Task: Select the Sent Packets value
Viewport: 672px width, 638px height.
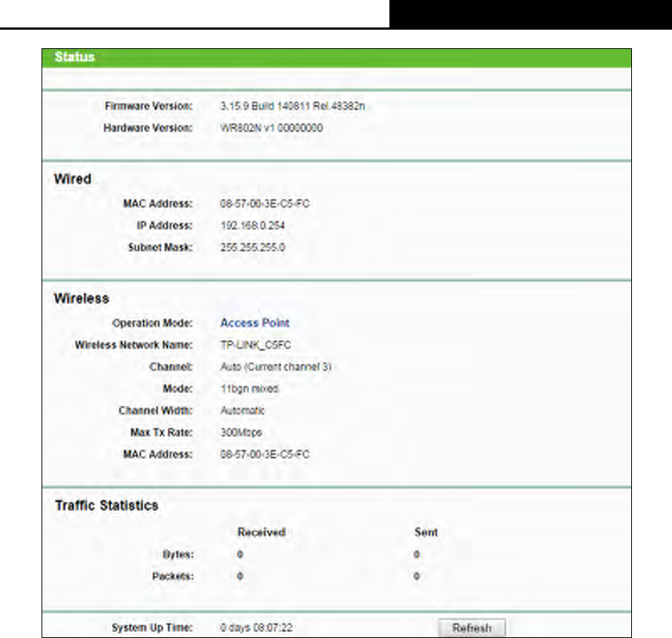Action: pos(417,576)
